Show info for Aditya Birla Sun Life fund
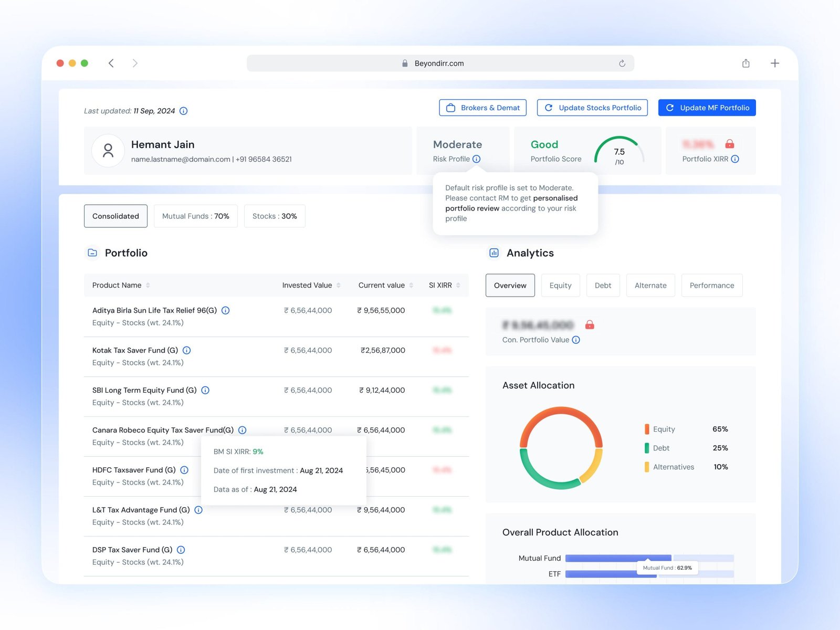 click(x=226, y=310)
